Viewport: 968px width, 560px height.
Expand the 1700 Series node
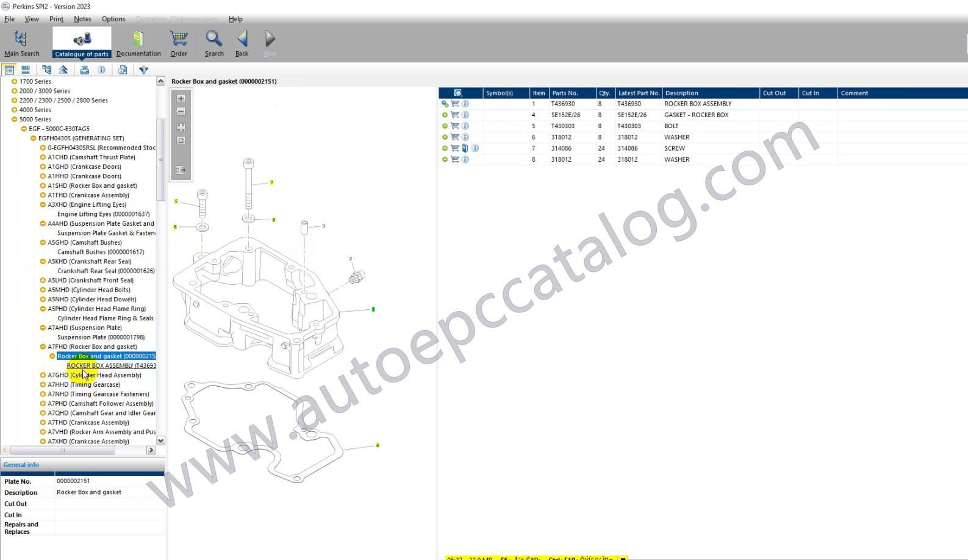coord(14,81)
